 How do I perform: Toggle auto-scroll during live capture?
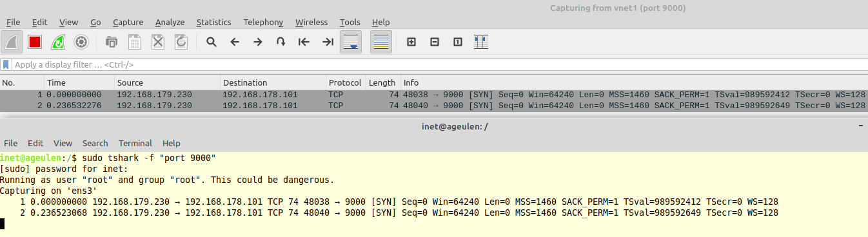pyautogui.click(x=351, y=42)
